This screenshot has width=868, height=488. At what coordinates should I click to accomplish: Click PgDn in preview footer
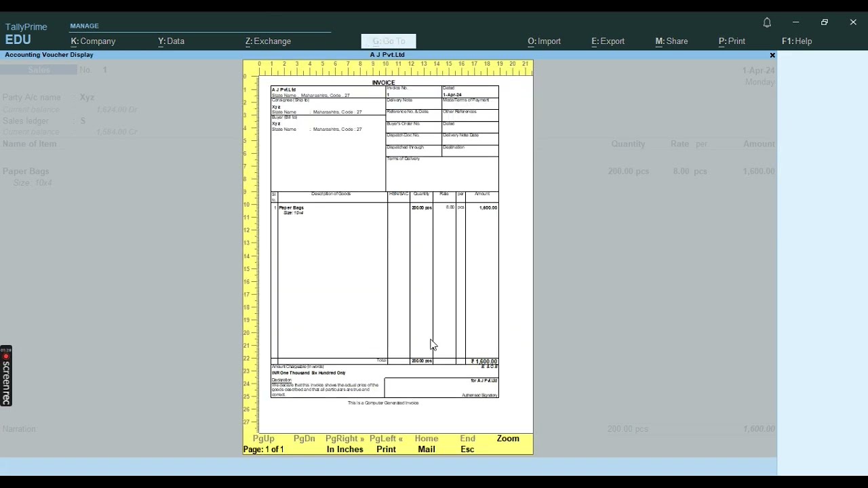click(x=304, y=439)
